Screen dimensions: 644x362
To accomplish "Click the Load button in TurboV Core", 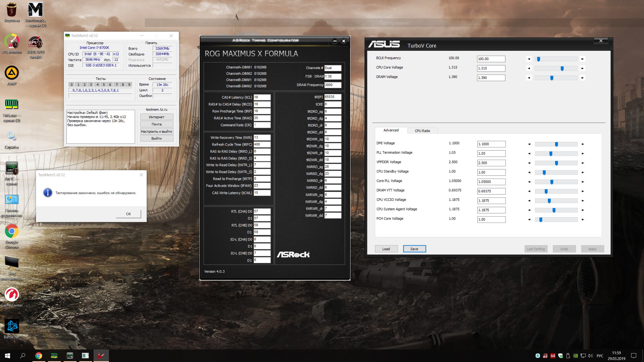I will 386,249.
